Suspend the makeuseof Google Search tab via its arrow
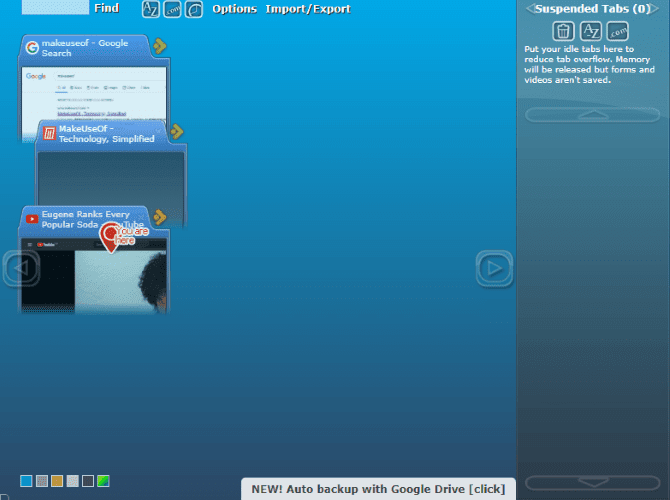 tap(160, 46)
